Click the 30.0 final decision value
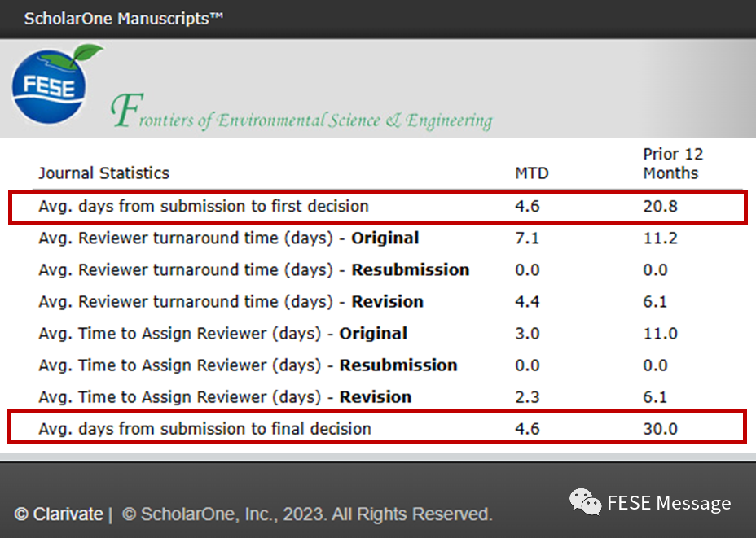Screen dimensions: 756x538 (660, 428)
